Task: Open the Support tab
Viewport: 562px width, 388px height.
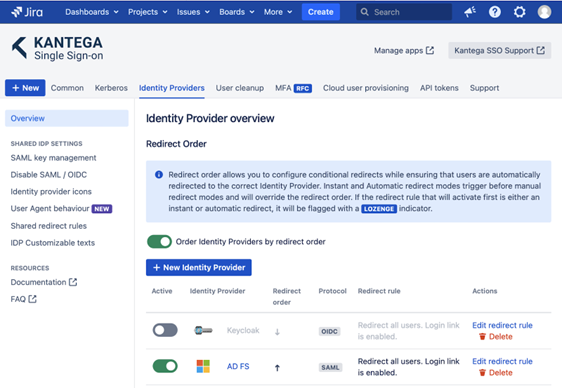Action: (x=484, y=88)
